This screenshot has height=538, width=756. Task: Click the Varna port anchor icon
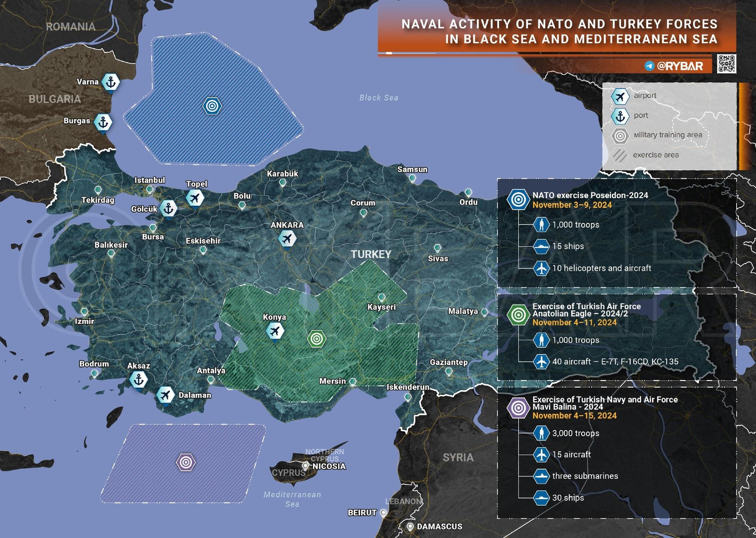tap(111, 82)
